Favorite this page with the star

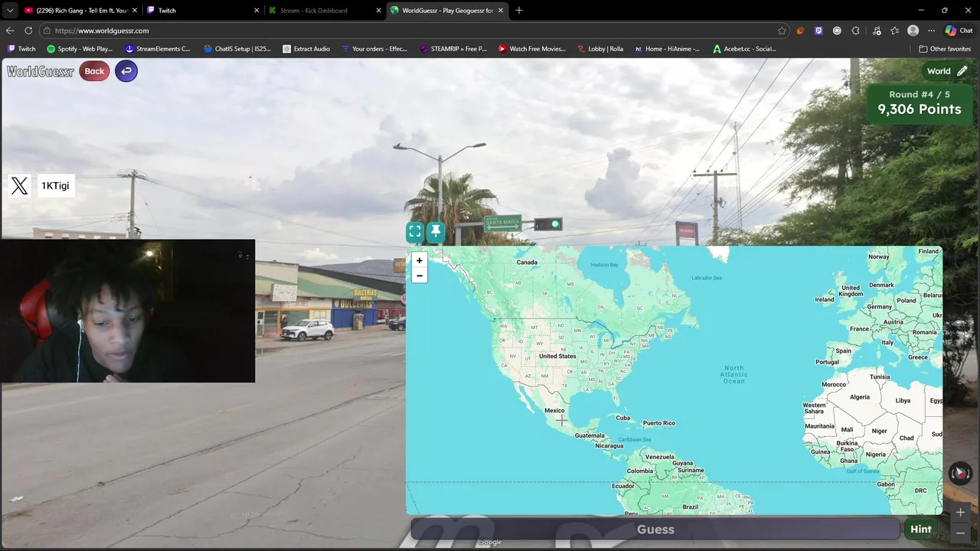click(x=782, y=31)
